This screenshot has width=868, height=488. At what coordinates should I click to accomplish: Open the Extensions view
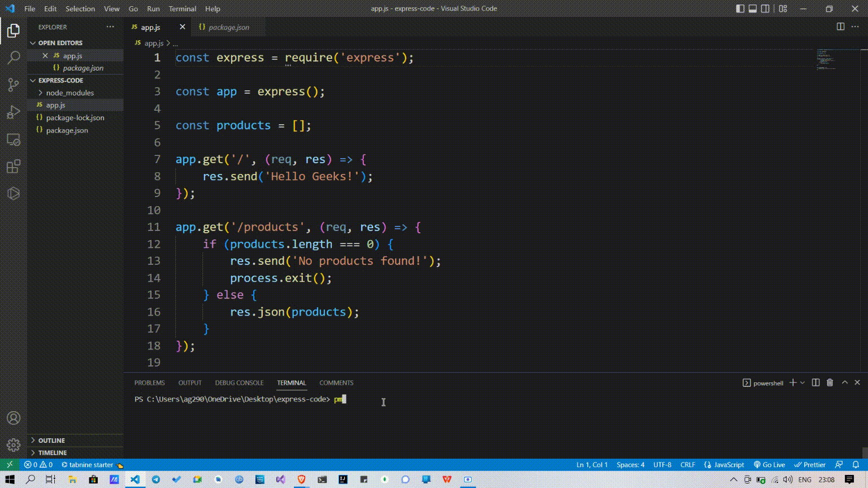click(x=13, y=166)
